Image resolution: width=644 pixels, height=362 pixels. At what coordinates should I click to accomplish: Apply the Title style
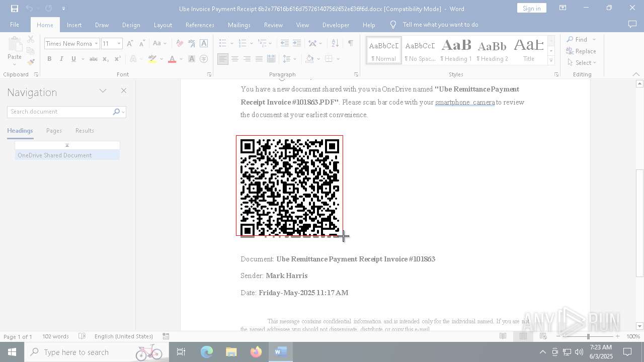(529, 50)
